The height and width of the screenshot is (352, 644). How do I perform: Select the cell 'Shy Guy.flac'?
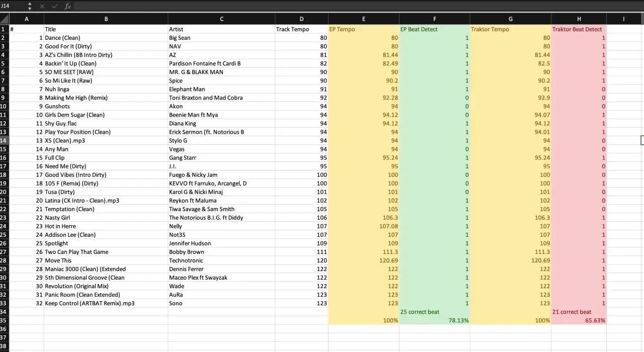106,123
